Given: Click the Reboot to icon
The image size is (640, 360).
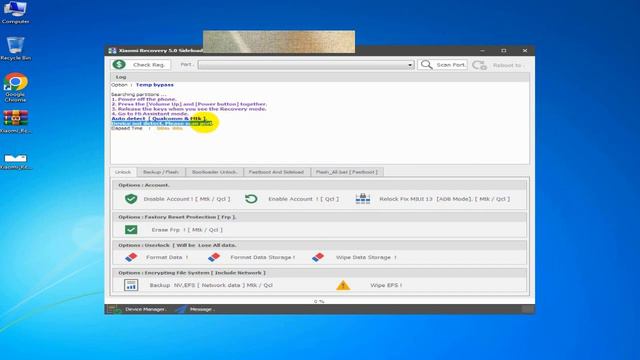Looking at the screenshot, I should point(480,65).
